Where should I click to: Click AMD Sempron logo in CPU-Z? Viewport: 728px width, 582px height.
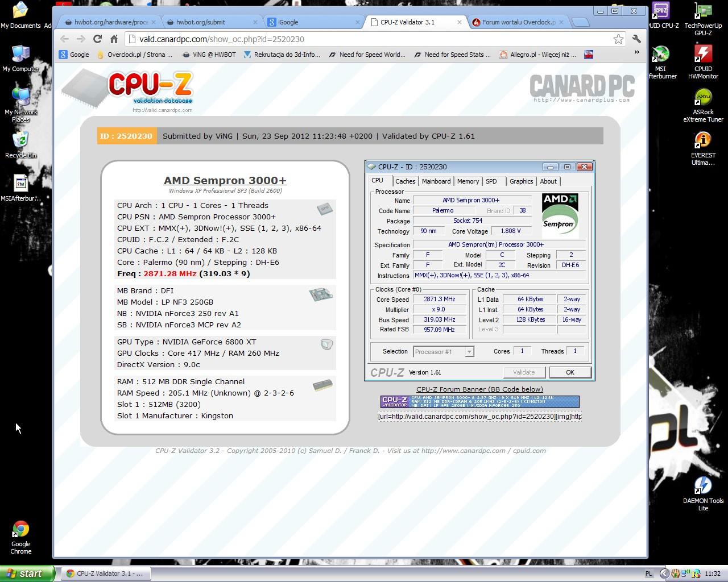560,215
